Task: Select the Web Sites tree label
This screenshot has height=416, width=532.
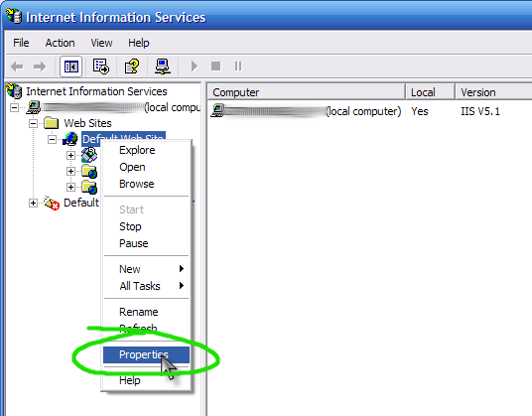Action: [87, 123]
